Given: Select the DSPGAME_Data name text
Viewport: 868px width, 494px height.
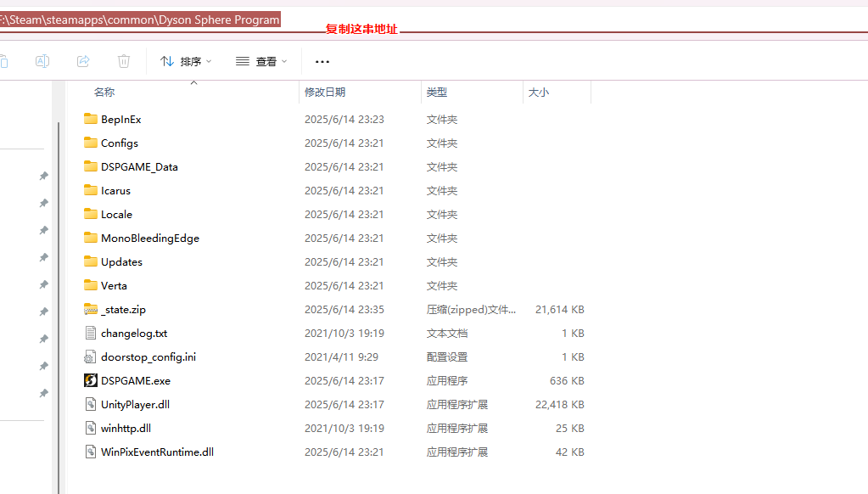Looking at the screenshot, I should (139, 166).
